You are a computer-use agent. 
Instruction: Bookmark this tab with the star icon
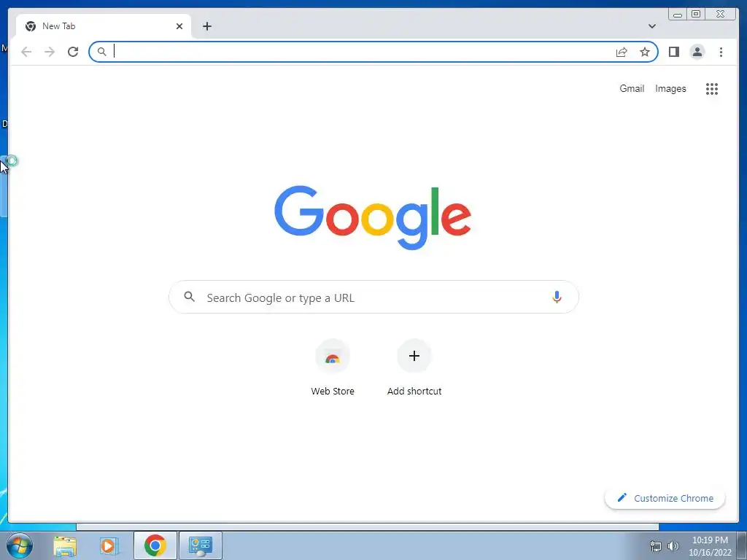pyautogui.click(x=645, y=52)
